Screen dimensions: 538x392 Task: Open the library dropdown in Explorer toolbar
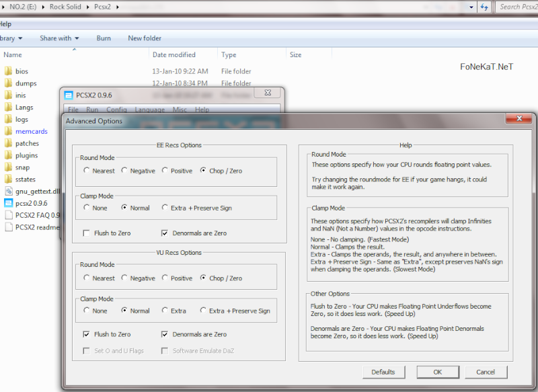tap(11, 38)
